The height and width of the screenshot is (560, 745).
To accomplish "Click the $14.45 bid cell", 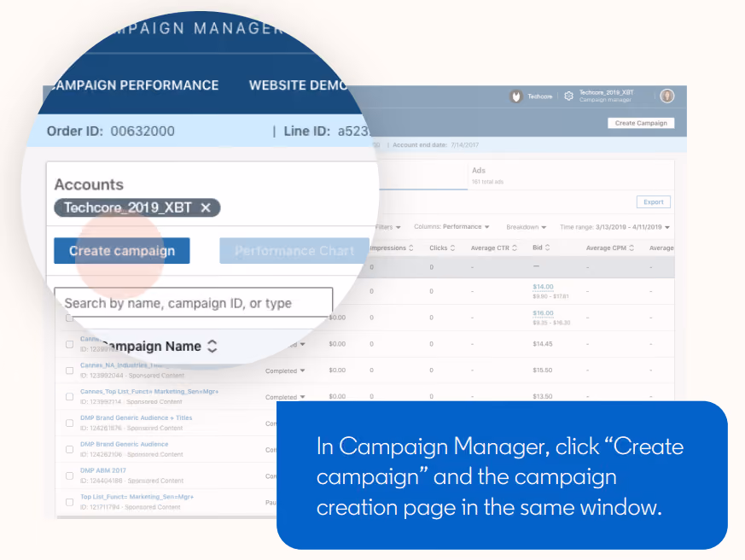I will 543,344.
